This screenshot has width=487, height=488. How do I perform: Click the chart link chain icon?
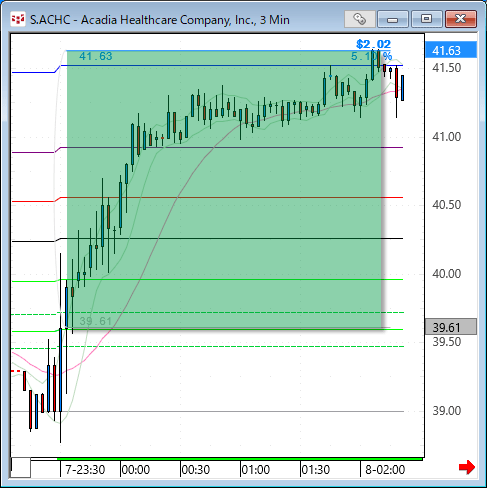coord(360,19)
